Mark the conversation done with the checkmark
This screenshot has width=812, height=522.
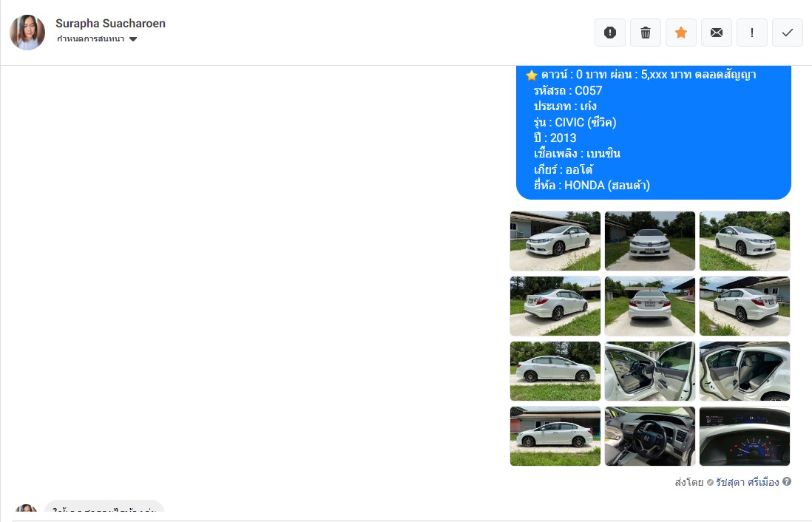[787, 33]
